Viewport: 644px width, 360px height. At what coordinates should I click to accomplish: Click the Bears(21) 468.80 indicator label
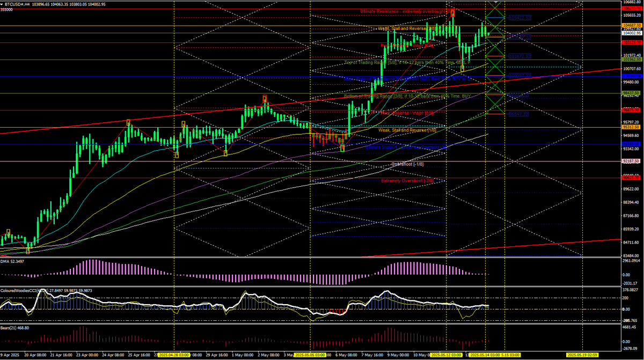15,327
